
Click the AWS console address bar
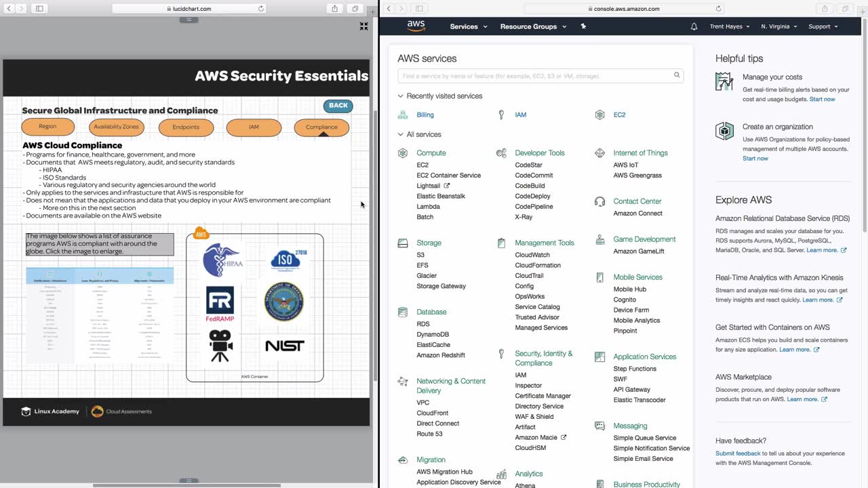tap(624, 9)
